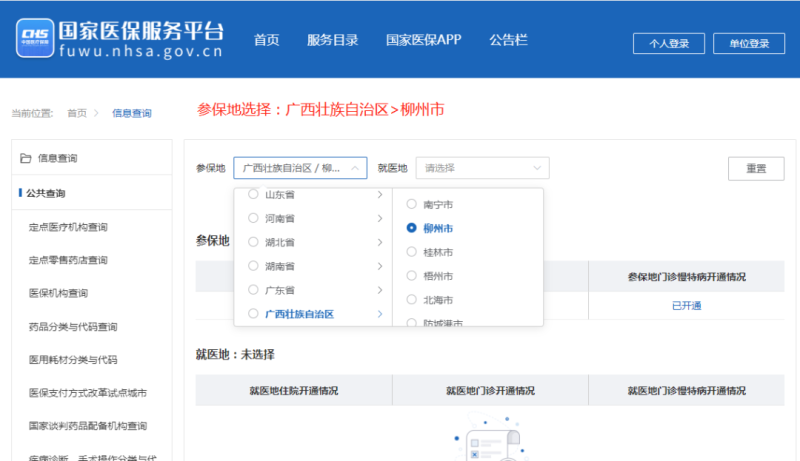This screenshot has width=800, height=461.
Task: Click the 个人登录 button
Action: pyautogui.click(x=668, y=44)
